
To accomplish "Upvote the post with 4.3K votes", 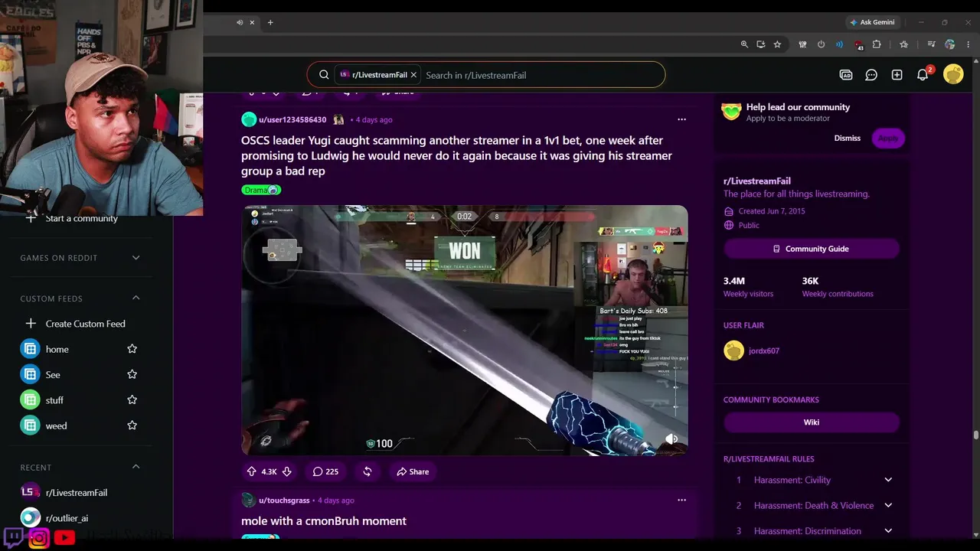I will pyautogui.click(x=251, y=471).
